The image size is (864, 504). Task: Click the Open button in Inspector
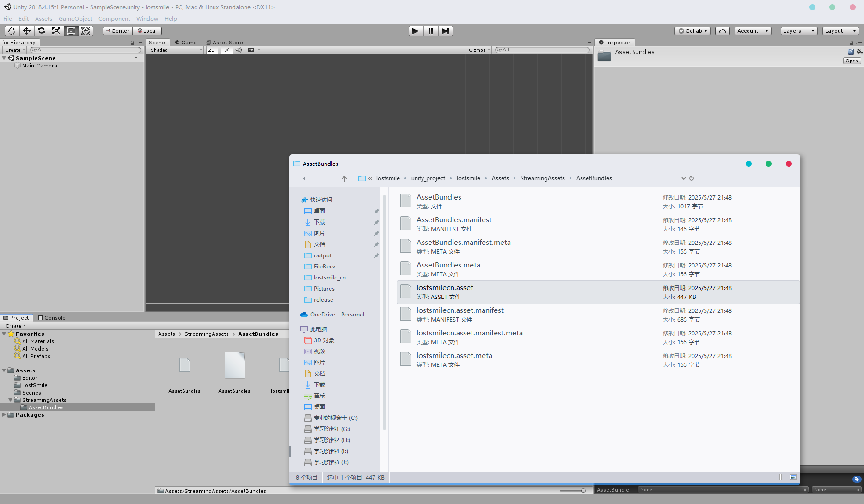[x=852, y=61]
